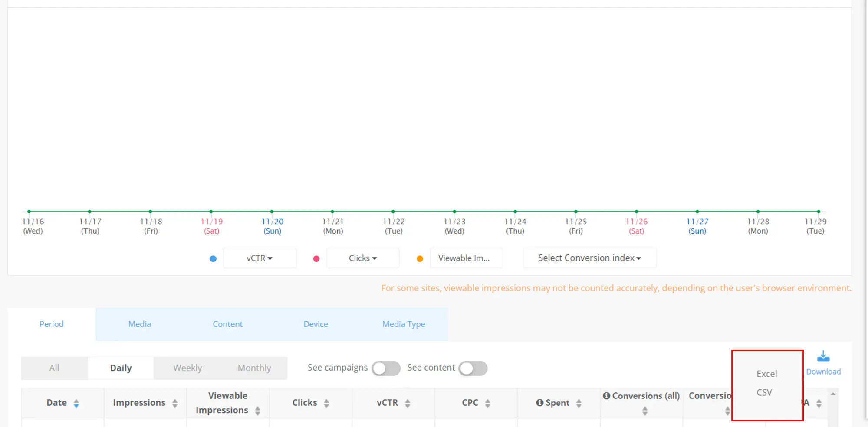
Task: Click the 11/19 (Sat) axis label
Action: click(212, 226)
